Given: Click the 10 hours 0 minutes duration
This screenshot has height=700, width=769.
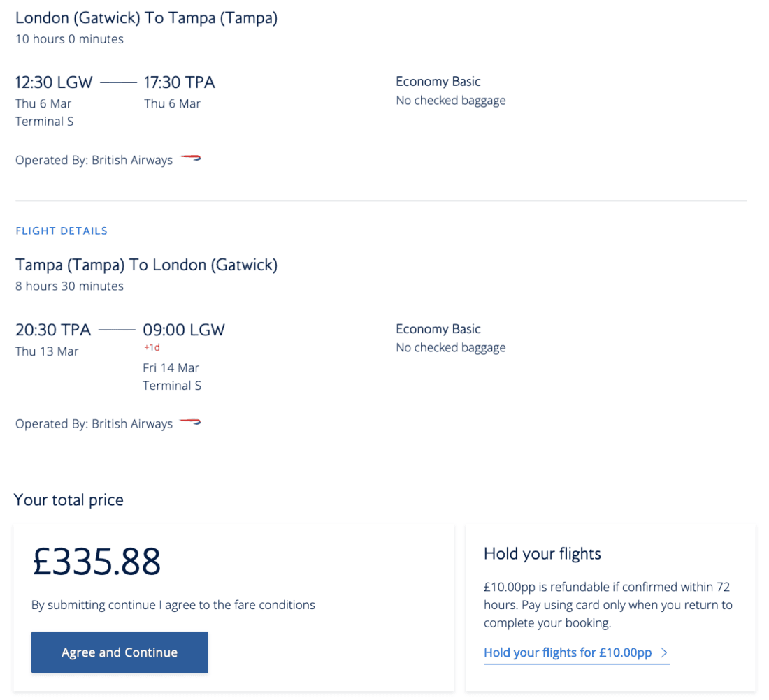Looking at the screenshot, I should (x=69, y=39).
